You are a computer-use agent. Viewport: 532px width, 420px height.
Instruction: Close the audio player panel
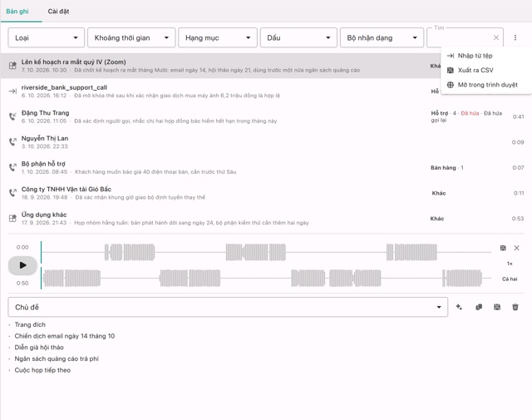pos(516,248)
